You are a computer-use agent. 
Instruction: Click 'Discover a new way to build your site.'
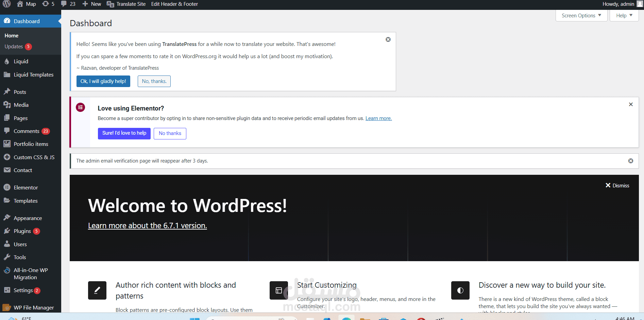click(542, 285)
